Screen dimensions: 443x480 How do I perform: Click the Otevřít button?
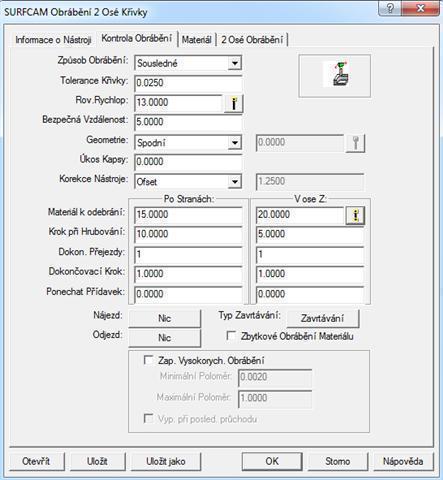tap(36, 461)
